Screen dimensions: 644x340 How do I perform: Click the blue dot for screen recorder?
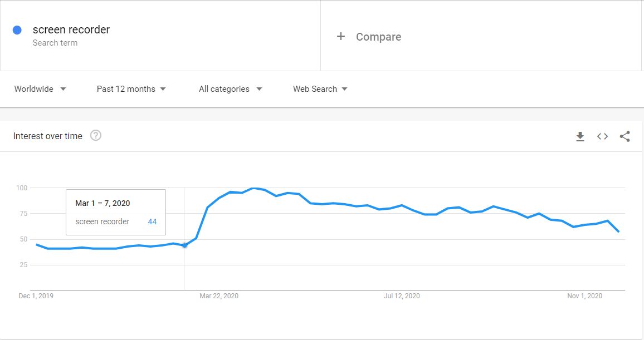tap(17, 30)
